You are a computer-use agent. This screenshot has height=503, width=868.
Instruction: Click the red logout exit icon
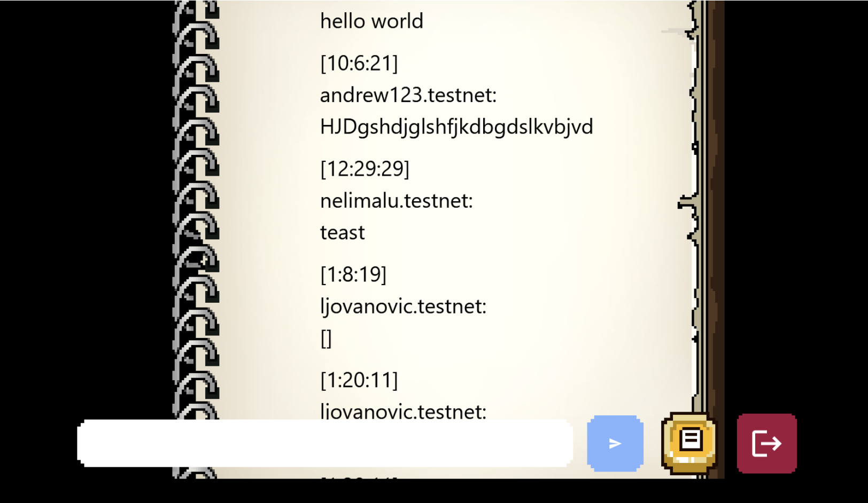(x=767, y=443)
